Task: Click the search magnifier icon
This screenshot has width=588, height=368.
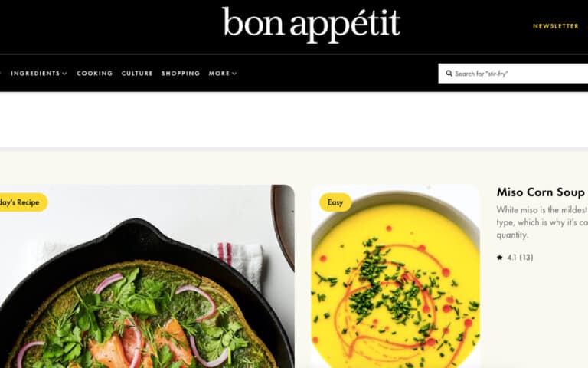Action: (x=449, y=74)
